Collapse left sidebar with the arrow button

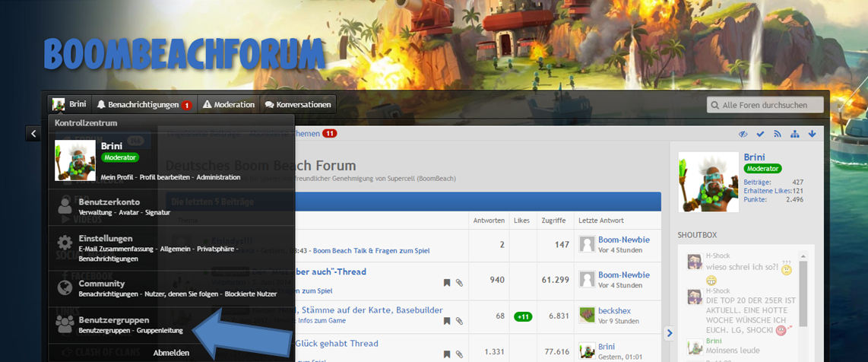[33, 134]
